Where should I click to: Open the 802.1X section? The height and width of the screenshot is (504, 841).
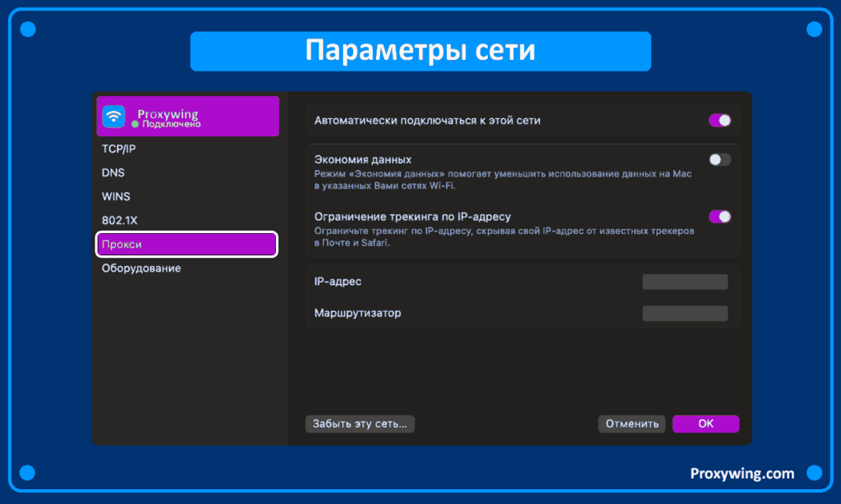click(120, 220)
